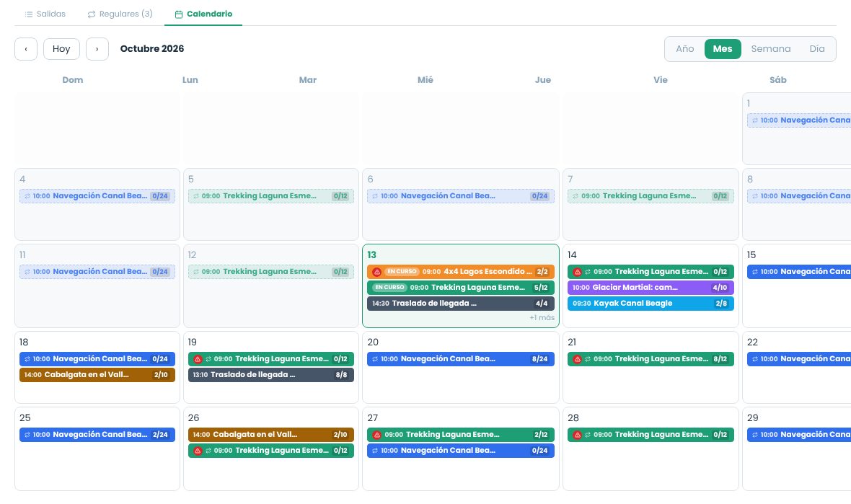
Task: Select the Calendario tab
Action: pyautogui.click(x=203, y=14)
